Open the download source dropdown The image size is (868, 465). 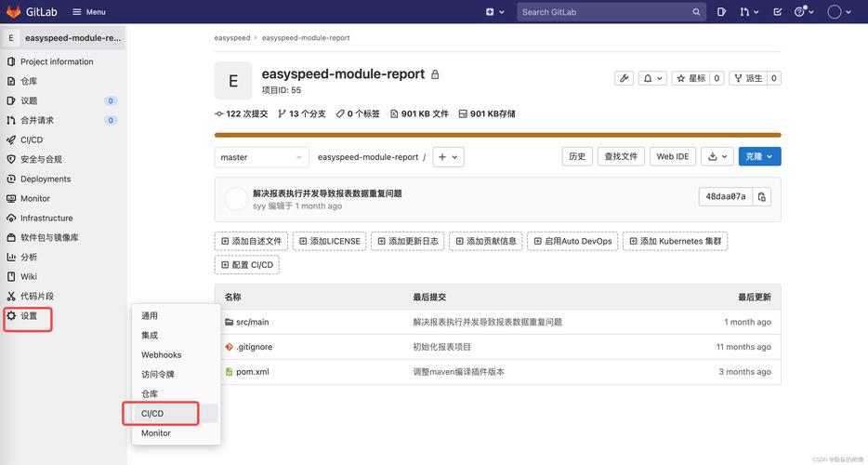click(x=717, y=156)
